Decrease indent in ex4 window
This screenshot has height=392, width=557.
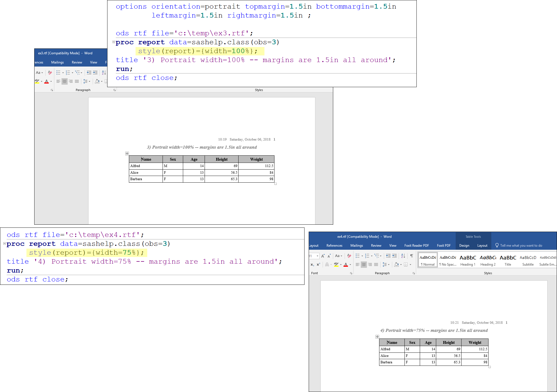388,256
